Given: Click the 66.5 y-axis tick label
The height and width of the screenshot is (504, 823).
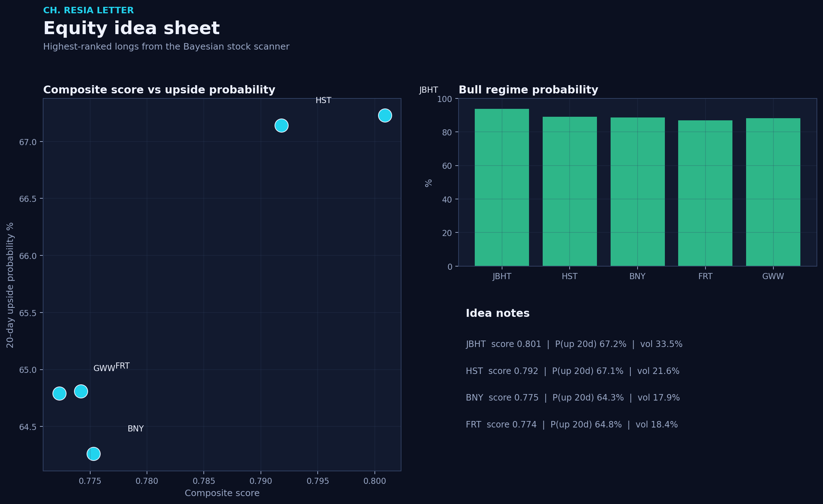Looking at the screenshot, I should (28, 199).
